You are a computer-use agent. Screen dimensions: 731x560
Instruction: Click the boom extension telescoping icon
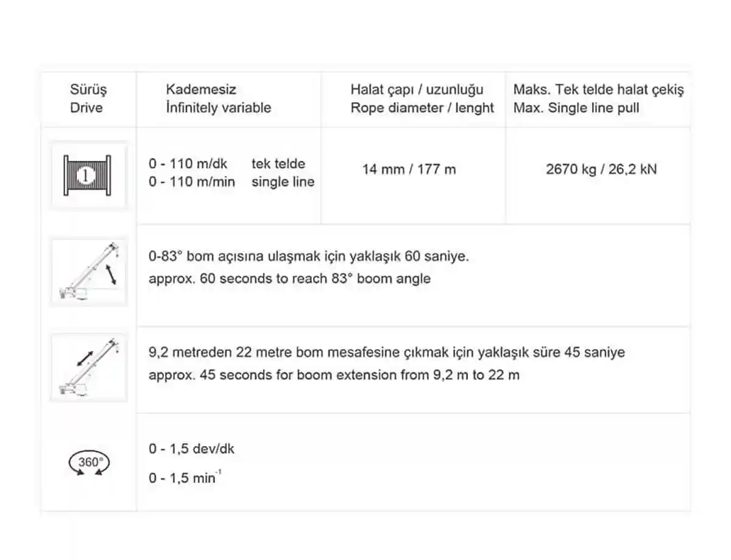pos(89,367)
